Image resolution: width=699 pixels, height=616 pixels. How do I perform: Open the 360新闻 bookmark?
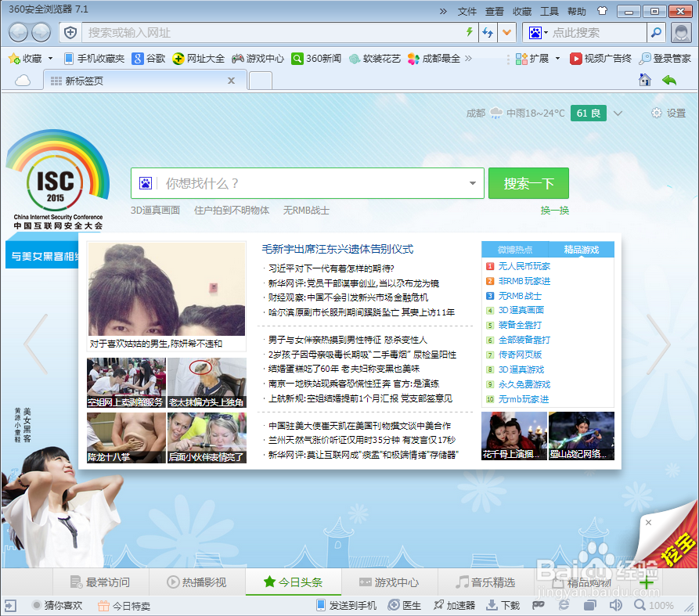(x=316, y=59)
